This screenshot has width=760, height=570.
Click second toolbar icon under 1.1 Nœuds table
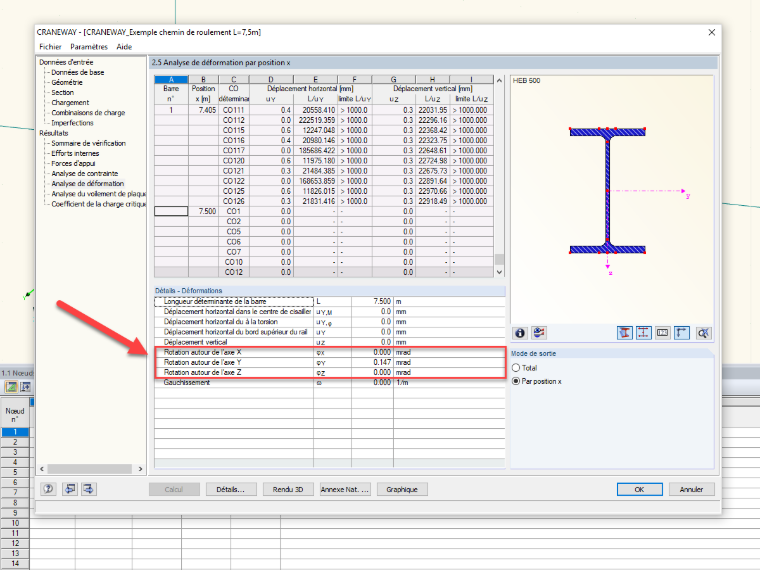click(x=25, y=387)
